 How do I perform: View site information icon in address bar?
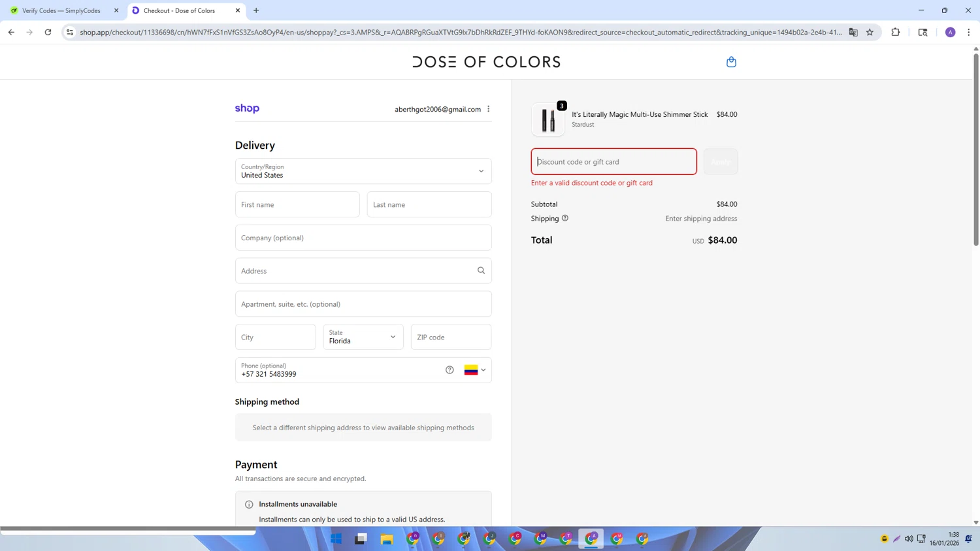pyautogui.click(x=70, y=32)
